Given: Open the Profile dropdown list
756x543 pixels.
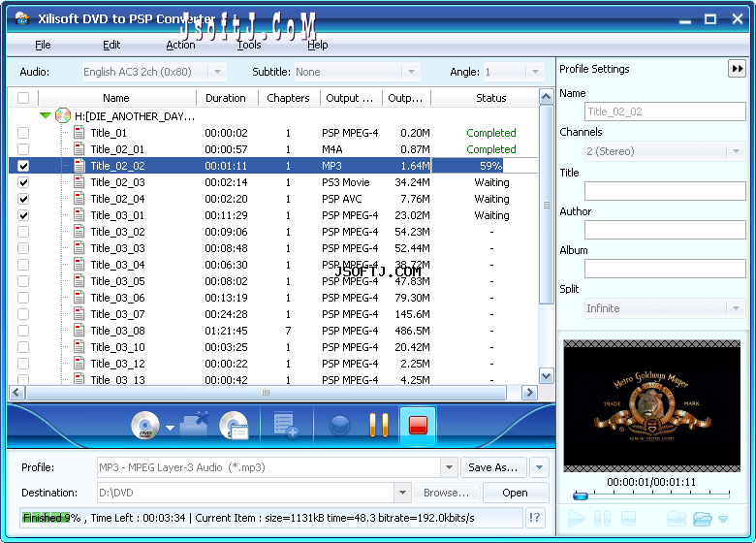Looking at the screenshot, I should coord(449,467).
